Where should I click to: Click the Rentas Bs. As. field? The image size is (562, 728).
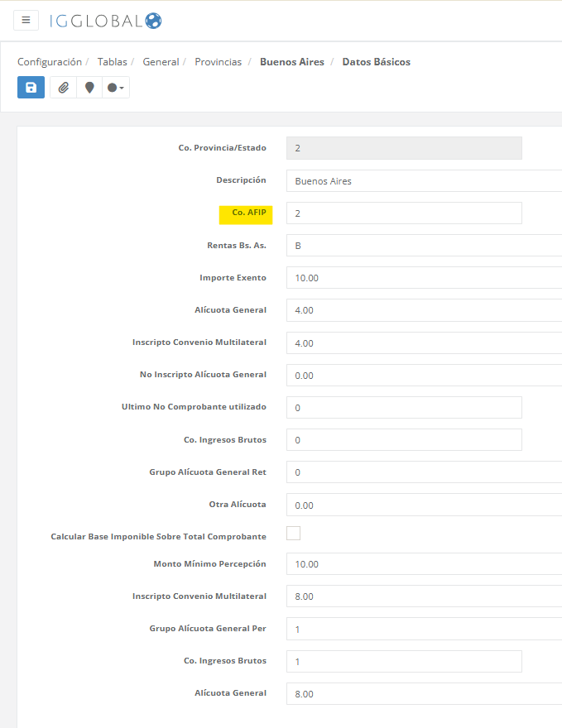pos(424,246)
